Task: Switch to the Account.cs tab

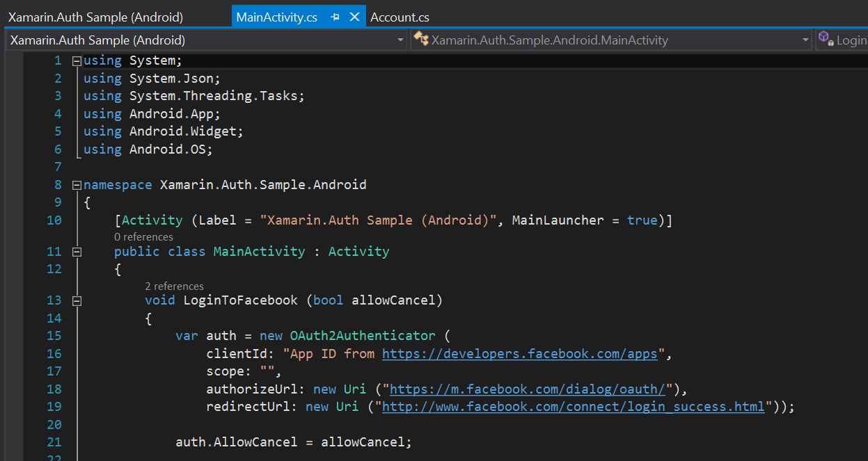Action: tap(399, 17)
